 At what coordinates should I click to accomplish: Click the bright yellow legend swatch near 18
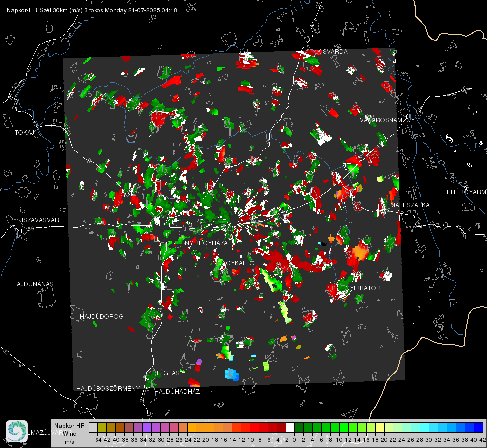(380, 428)
